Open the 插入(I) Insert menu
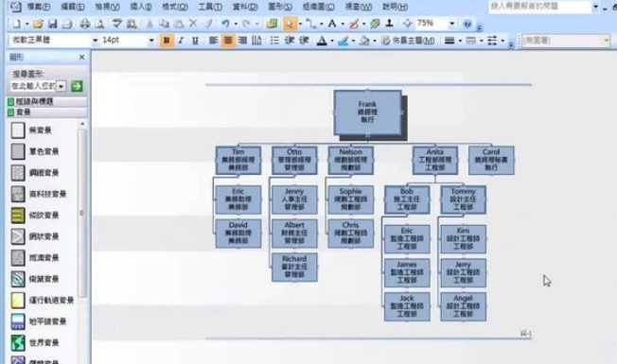Screen dimensions: 617x364 [140, 7]
